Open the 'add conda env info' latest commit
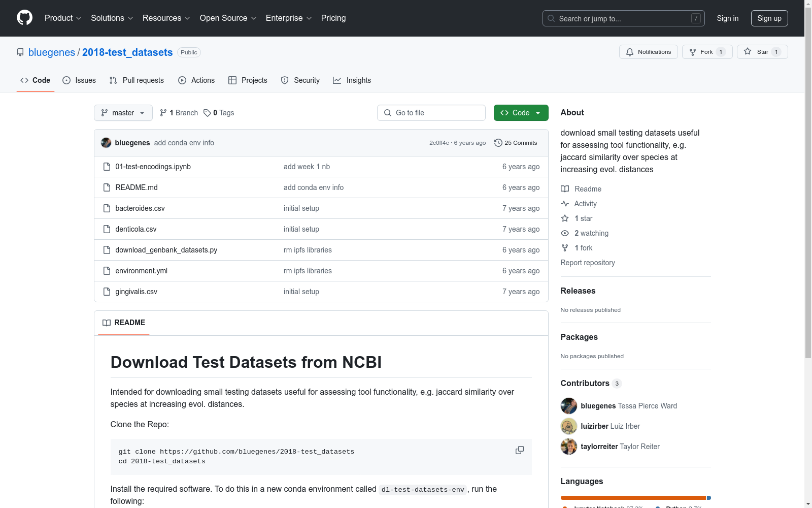The width and height of the screenshot is (812, 508). [x=184, y=143]
